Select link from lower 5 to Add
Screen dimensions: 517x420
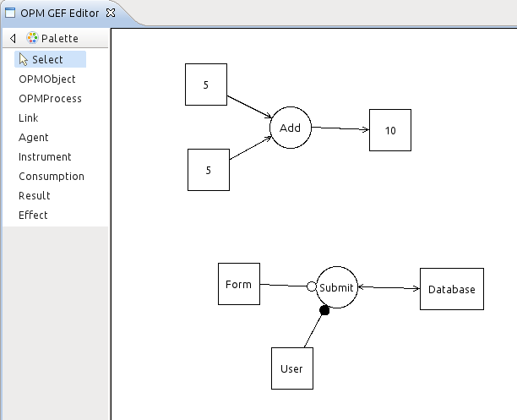click(x=250, y=148)
